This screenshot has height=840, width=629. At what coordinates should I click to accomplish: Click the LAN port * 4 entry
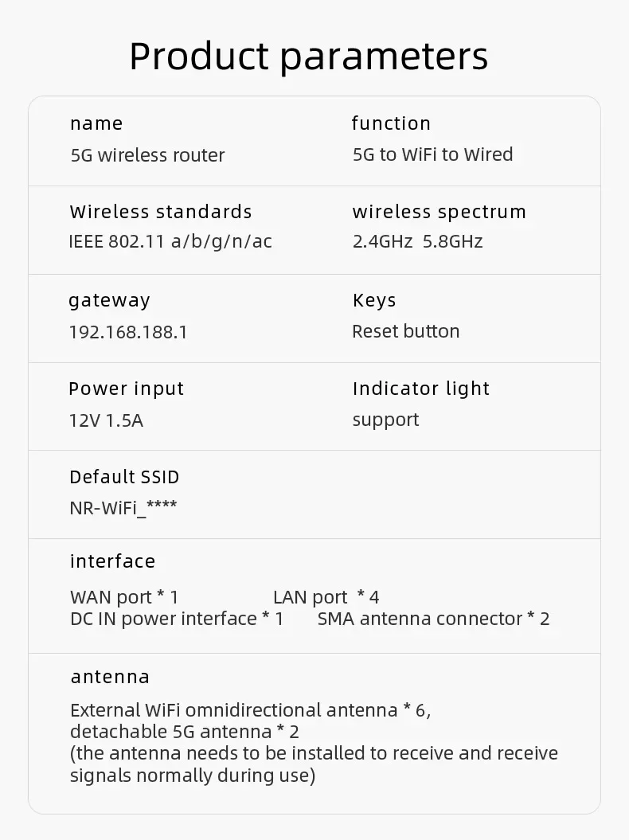tap(326, 597)
